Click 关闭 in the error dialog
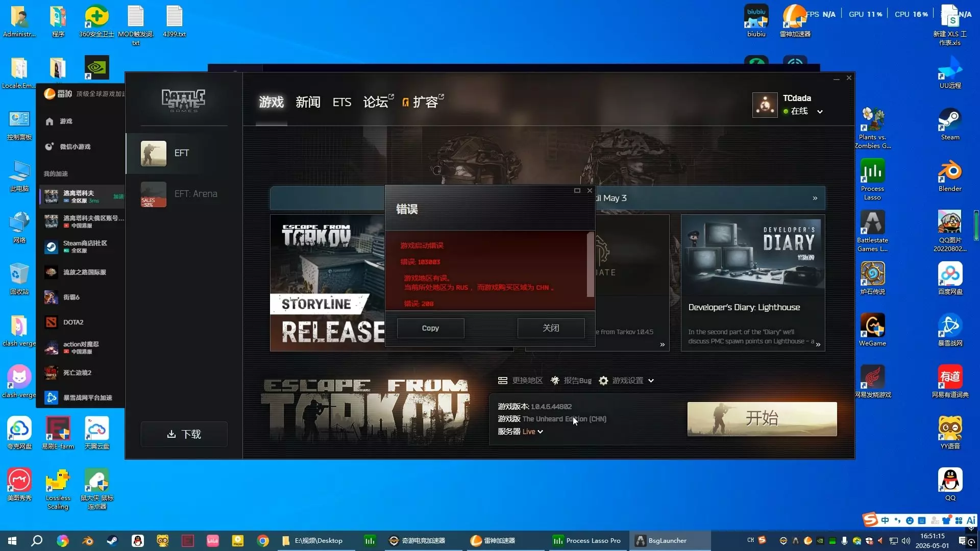This screenshot has width=980, height=551. 551,328
